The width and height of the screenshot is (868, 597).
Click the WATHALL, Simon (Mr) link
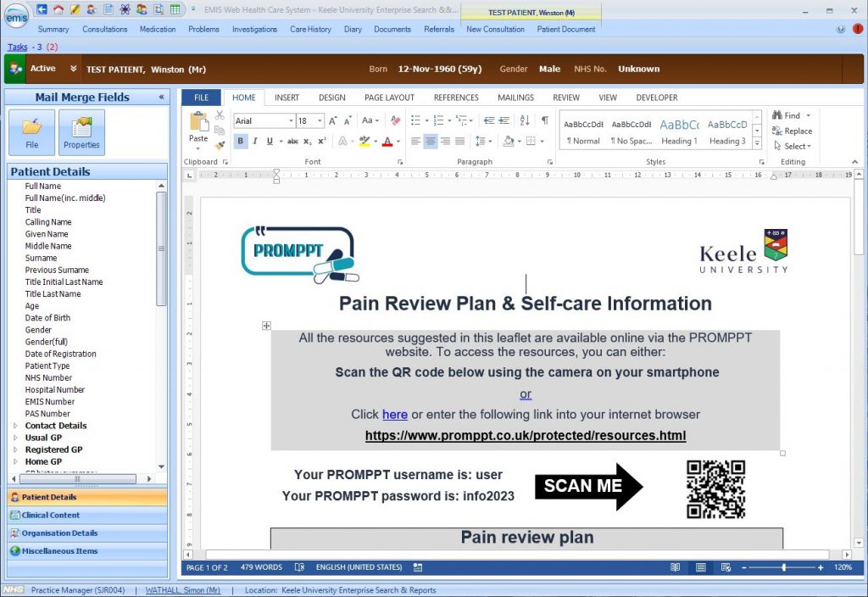[x=183, y=590]
